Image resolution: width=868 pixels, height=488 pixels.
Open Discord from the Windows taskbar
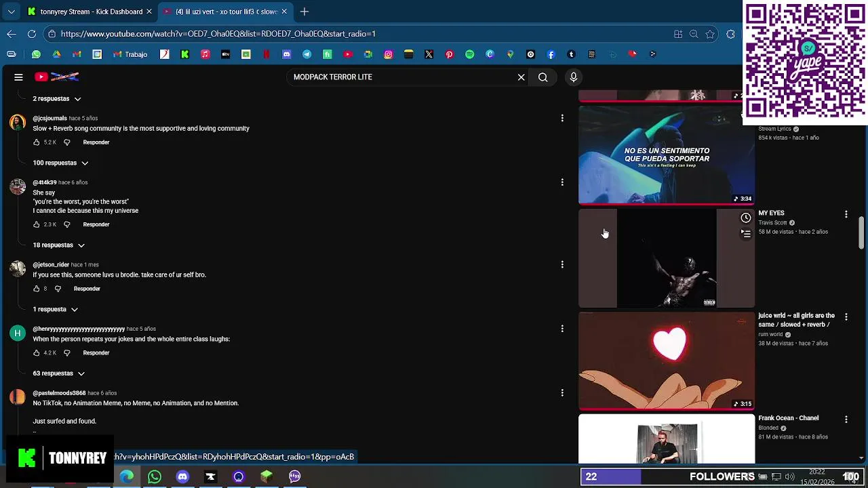tap(182, 476)
